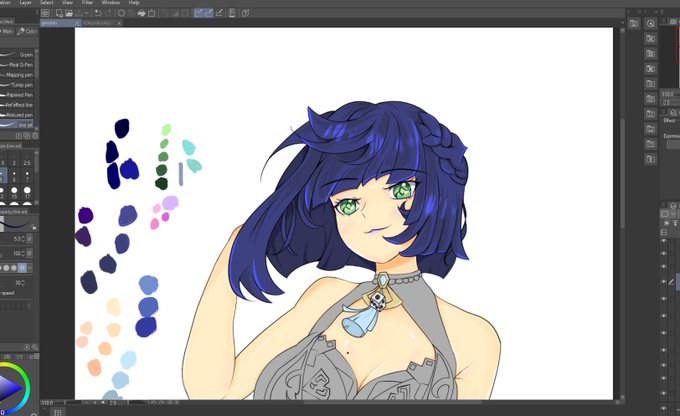Toggle visibility eye of layer with pen icon
680x416 pixels.
click(x=664, y=282)
